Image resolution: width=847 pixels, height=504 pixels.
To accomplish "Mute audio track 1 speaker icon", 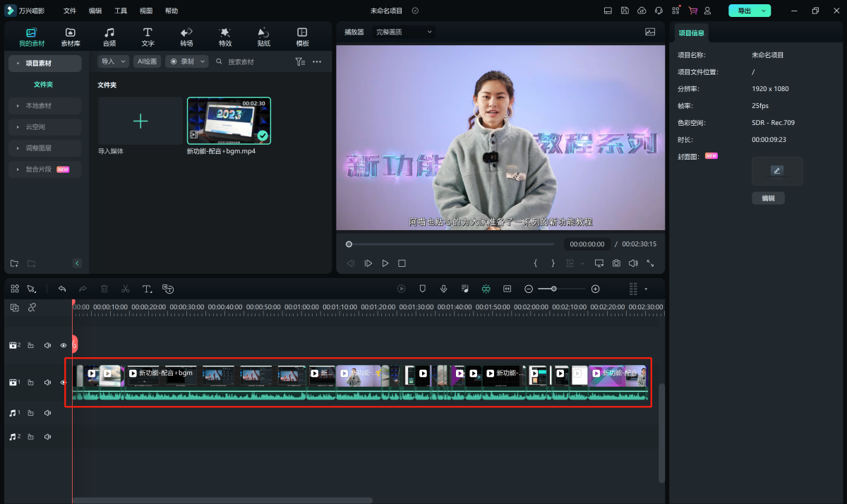I will pyautogui.click(x=48, y=413).
